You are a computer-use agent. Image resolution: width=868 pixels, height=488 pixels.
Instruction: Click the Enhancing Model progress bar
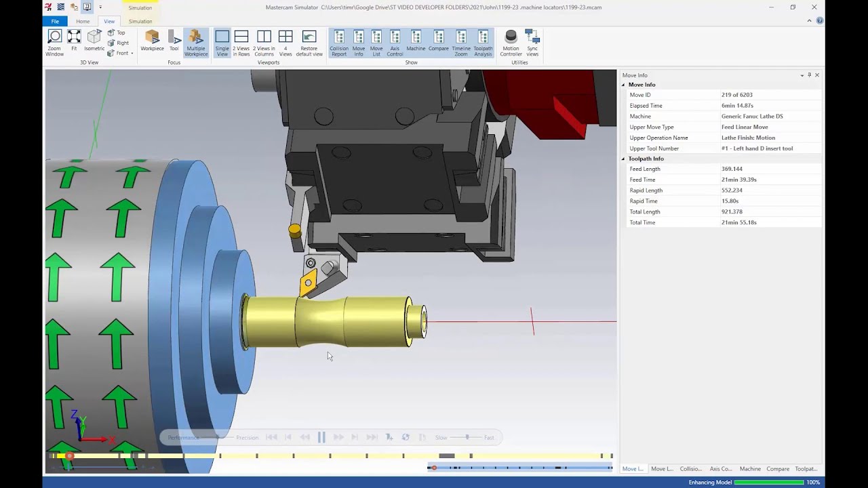(769, 483)
